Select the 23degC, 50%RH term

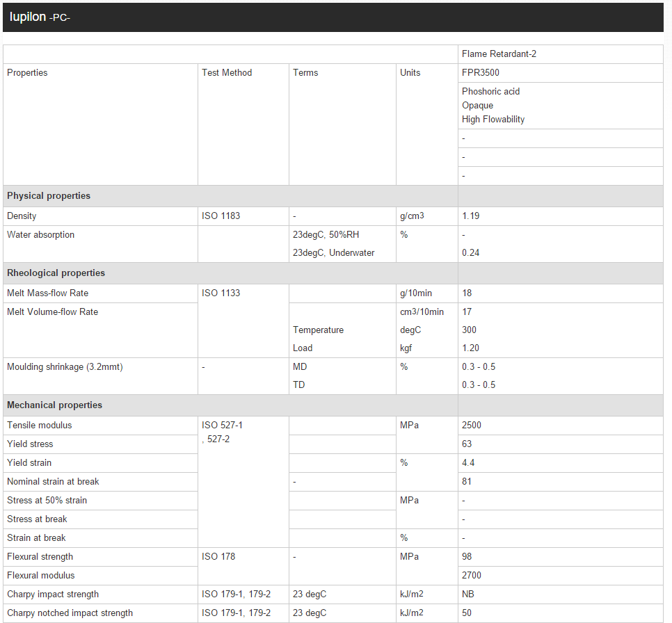tap(326, 235)
